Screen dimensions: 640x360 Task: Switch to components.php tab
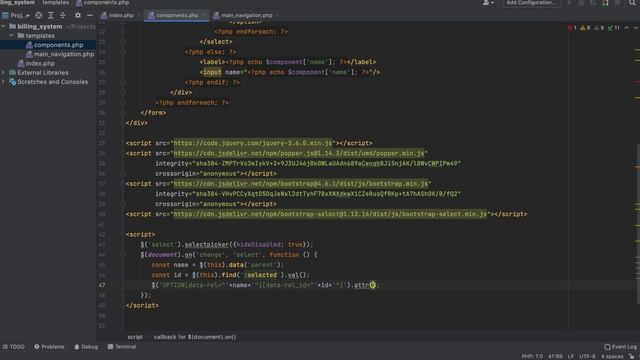(177, 16)
